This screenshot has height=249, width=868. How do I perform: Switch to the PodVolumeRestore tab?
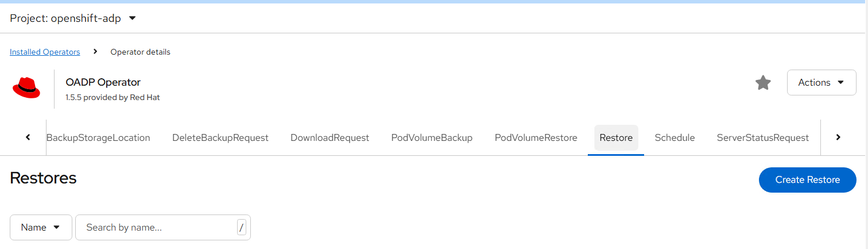click(x=536, y=138)
